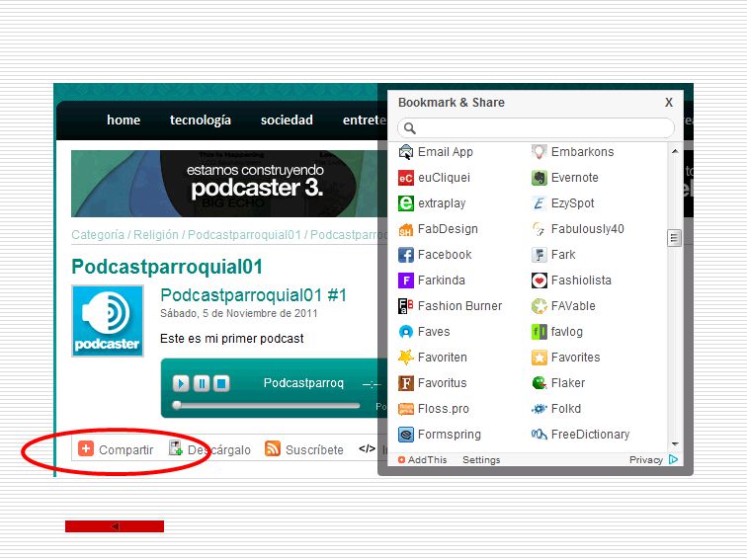Click the audio progress slider handle

click(177, 405)
